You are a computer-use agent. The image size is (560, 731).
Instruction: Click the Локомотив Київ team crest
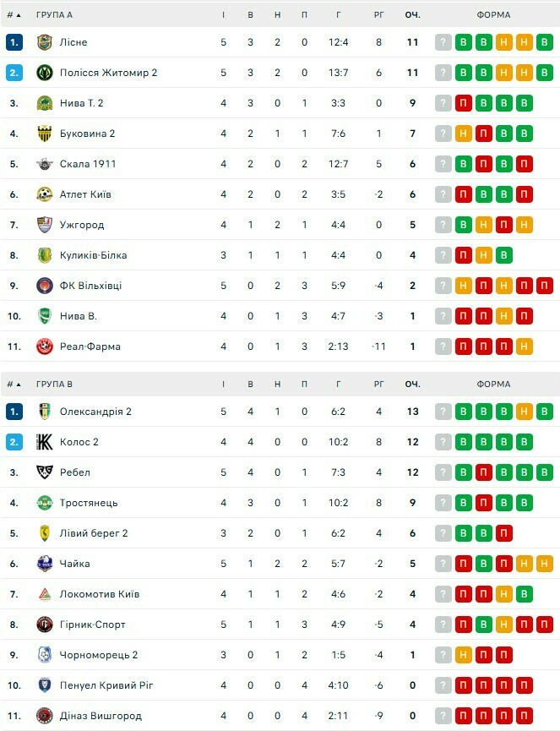pyautogui.click(x=45, y=594)
